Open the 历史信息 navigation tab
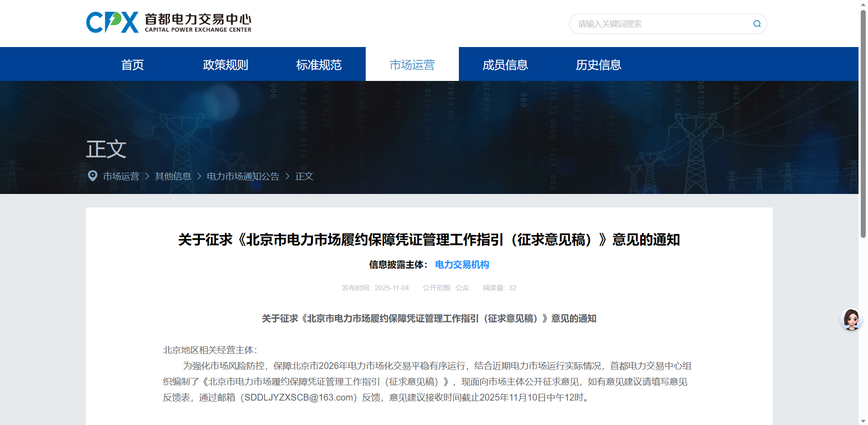 [x=598, y=65]
